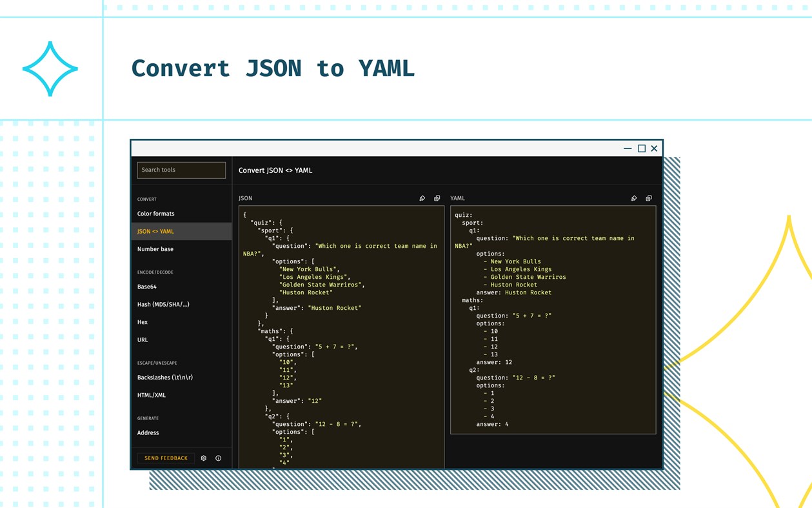Image resolution: width=812 pixels, height=508 pixels.
Task: Click the Convert JSON to YAML page heading
Action: pyautogui.click(x=273, y=68)
